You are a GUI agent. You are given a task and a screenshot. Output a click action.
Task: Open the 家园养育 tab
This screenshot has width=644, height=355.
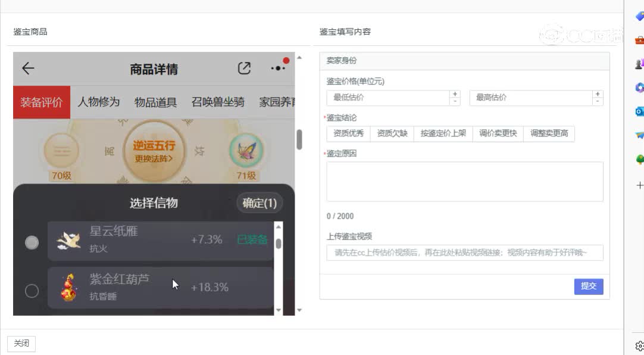pyautogui.click(x=277, y=102)
